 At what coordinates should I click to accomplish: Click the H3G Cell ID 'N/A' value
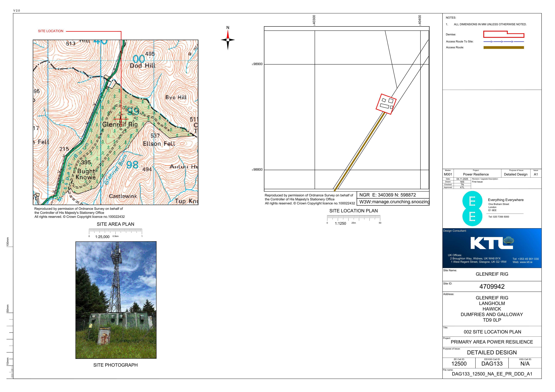coord(525,364)
